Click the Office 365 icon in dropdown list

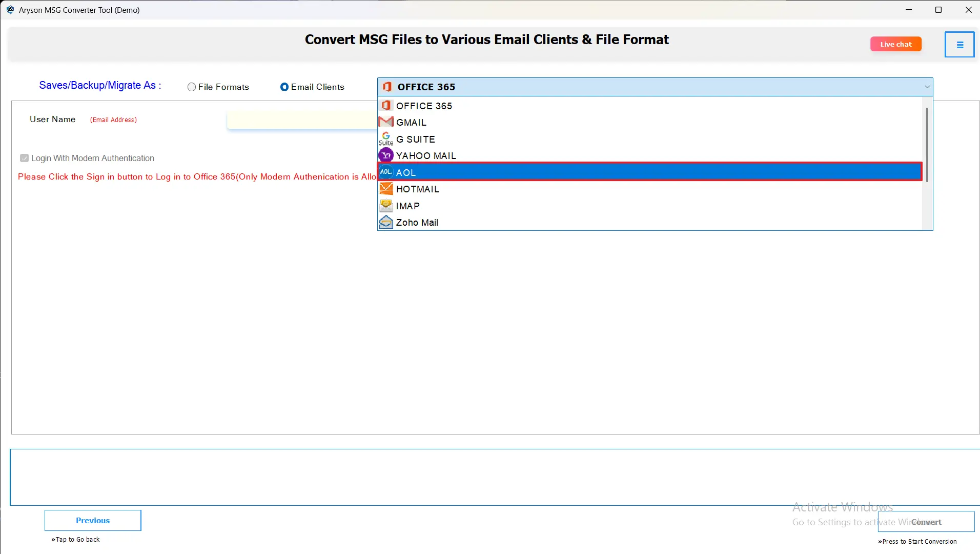pyautogui.click(x=386, y=105)
